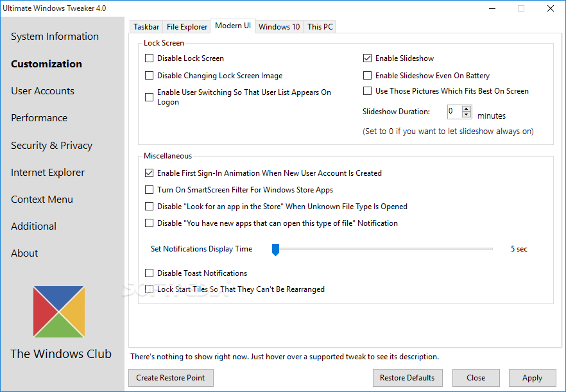Uncheck Enable First Sign-In Animation
The height and width of the screenshot is (392, 566).
(149, 173)
